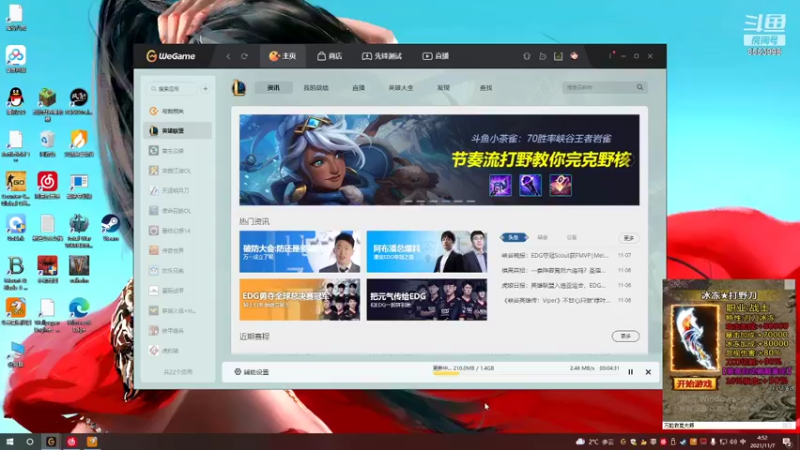
Task: Click the third item icon on banner
Action: point(560,185)
